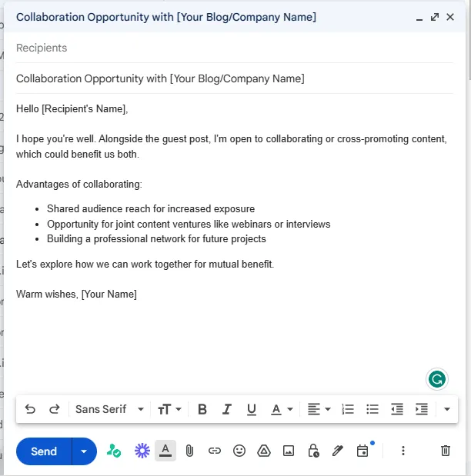471x476 pixels.
Task: Redo the last edit
Action: pos(55,409)
